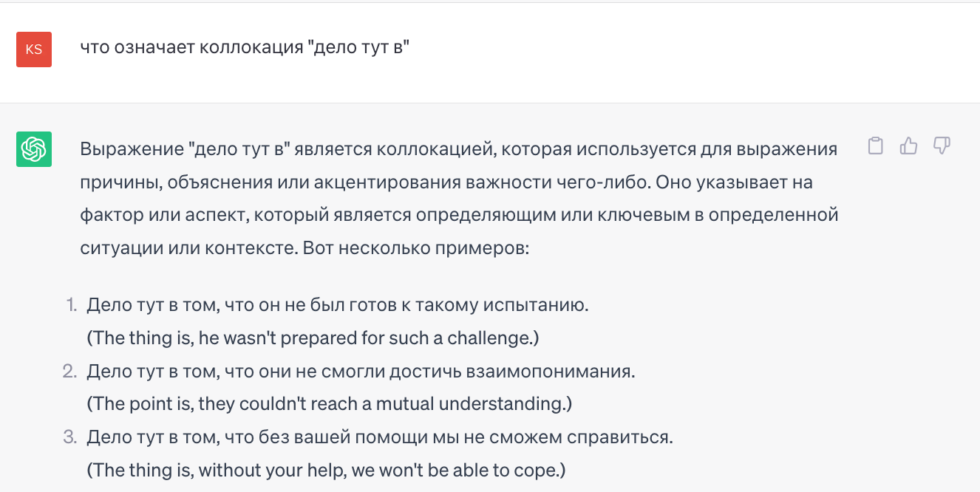Click the second example sentence about "взаимопонимания"
Image resolution: width=980 pixels, height=492 pixels.
pyautogui.click(x=361, y=371)
